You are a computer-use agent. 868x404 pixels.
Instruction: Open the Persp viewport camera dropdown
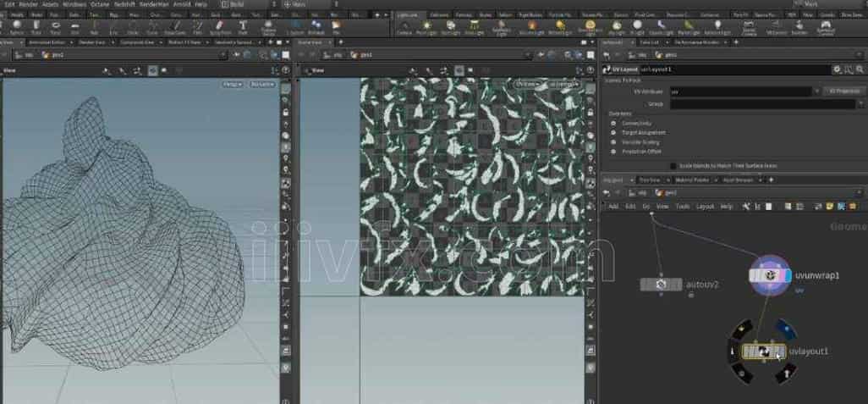point(232,84)
